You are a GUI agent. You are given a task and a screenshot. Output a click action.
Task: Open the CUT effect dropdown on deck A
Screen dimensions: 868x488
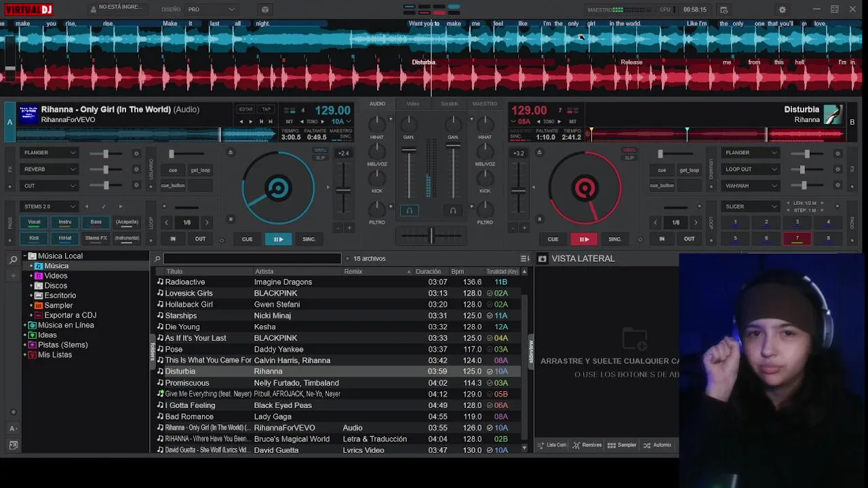(50, 186)
